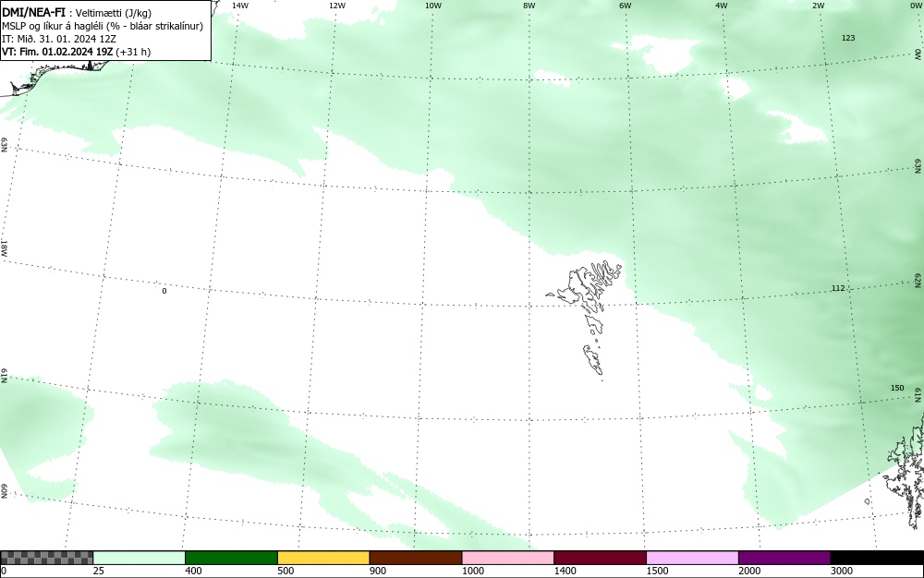Click the light green 25–400 legend swatch
924x578 pixels.
(x=140, y=558)
